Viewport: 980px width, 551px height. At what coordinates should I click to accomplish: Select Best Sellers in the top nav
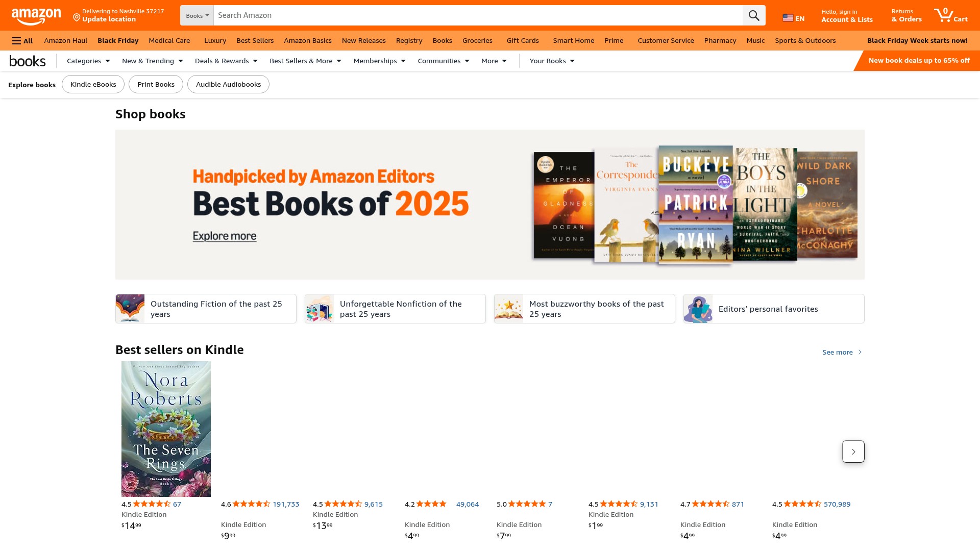(255, 40)
